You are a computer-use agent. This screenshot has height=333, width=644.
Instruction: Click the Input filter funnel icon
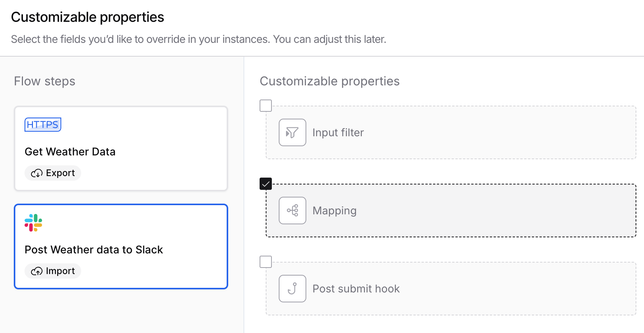click(x=292, y=132)
